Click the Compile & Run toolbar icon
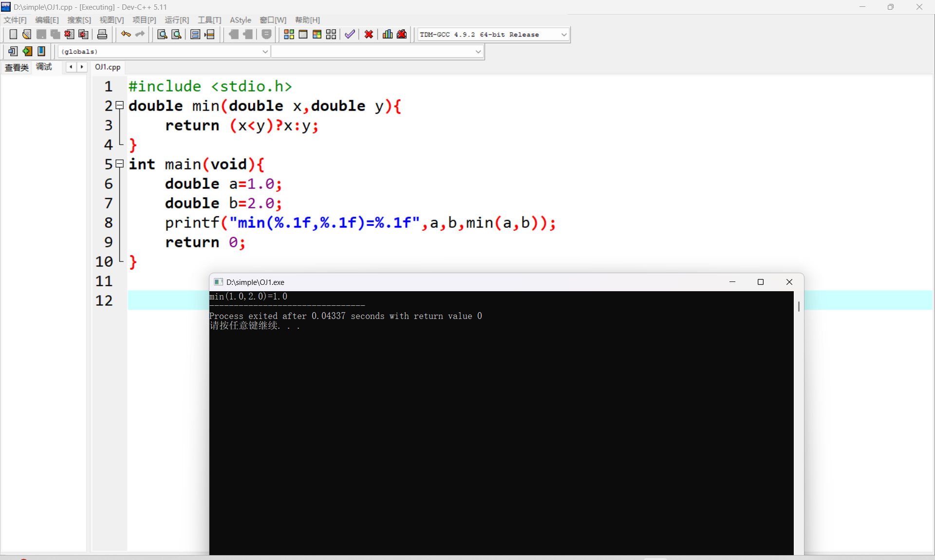Viewport: 935px width, 560px height. tap(317, 34)
